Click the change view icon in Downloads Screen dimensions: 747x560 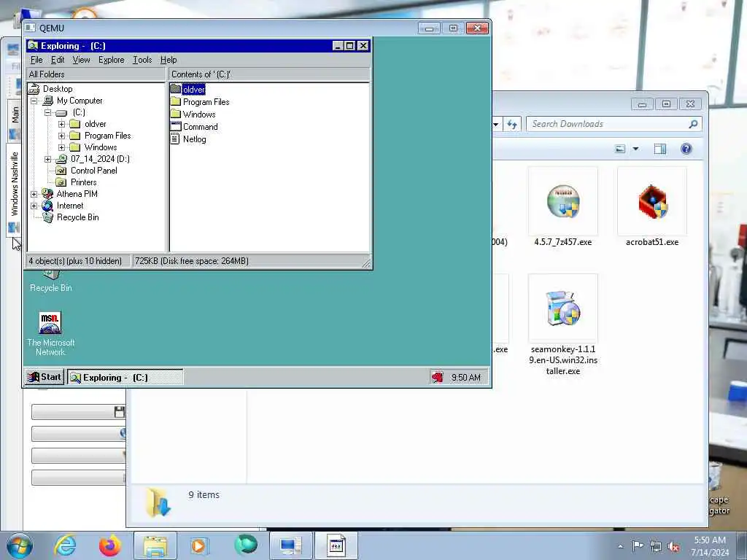pos(620,149)
